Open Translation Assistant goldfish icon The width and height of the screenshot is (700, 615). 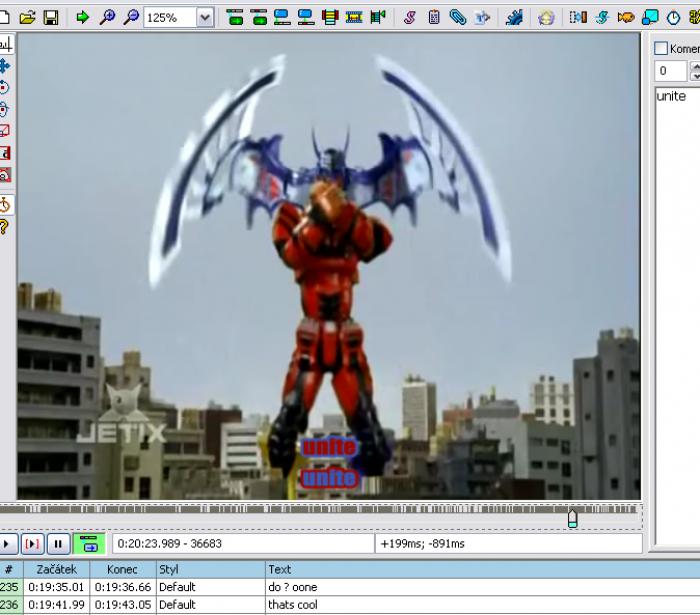(x=626, y=18)
